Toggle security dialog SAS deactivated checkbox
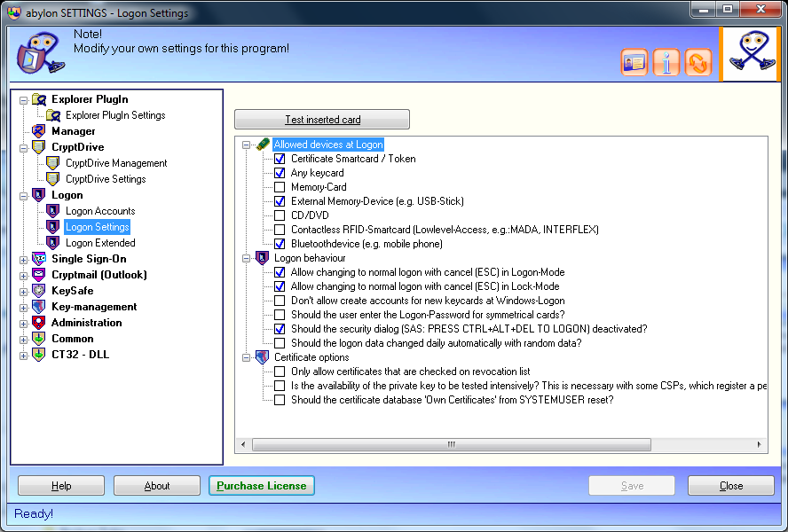Screen dimensions: 788x532 (280, 330)
